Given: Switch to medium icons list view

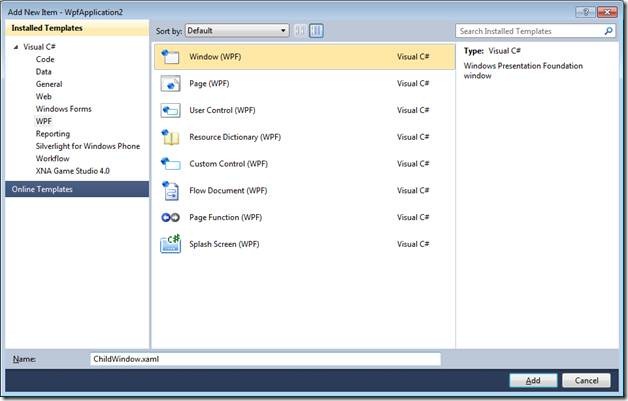Looking at the screenshot, I should coord(316,30).
